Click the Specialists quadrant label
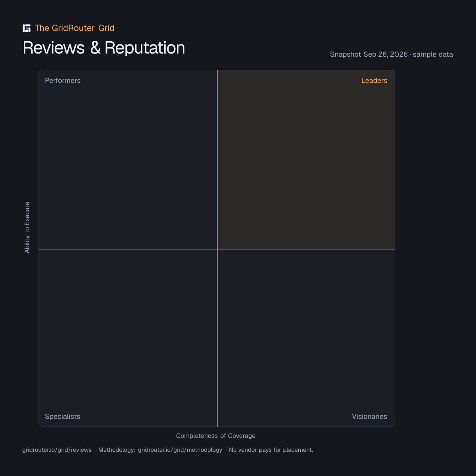Viewport: 476px width, 476px height. [x=62, y=416]
